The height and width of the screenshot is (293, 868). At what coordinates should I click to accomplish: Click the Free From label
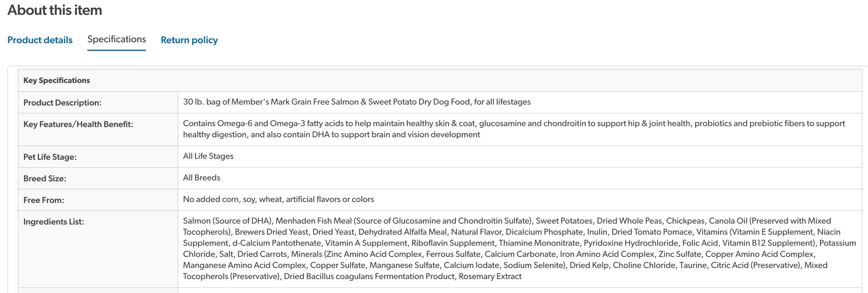[x=43, y=200]
